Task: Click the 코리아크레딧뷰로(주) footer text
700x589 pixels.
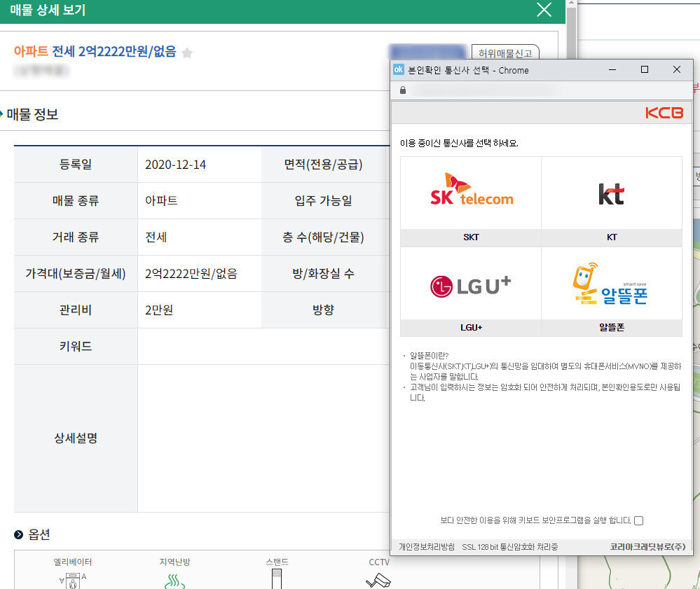Action: tap(647, 546)
